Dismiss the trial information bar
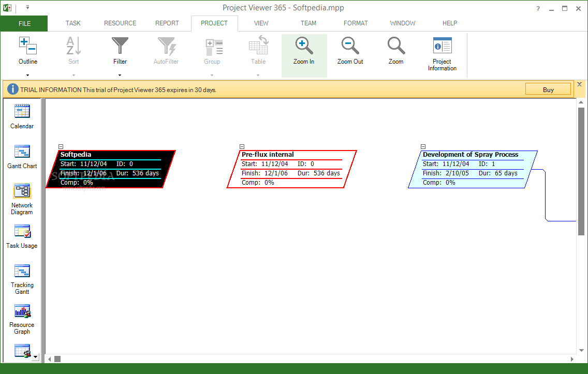 click(x=579, y=84)
